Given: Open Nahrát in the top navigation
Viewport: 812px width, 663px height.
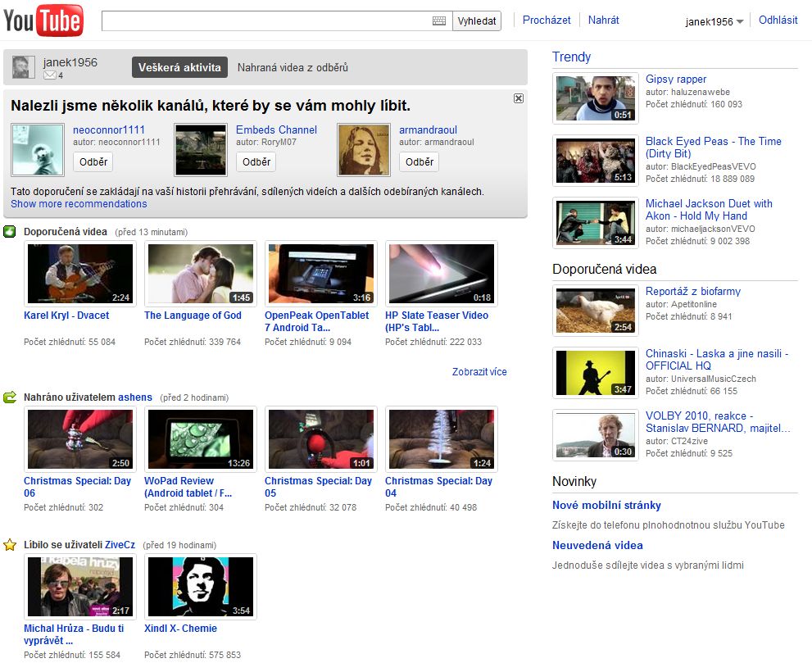Looking at the screenshot, I should [603, 20].
